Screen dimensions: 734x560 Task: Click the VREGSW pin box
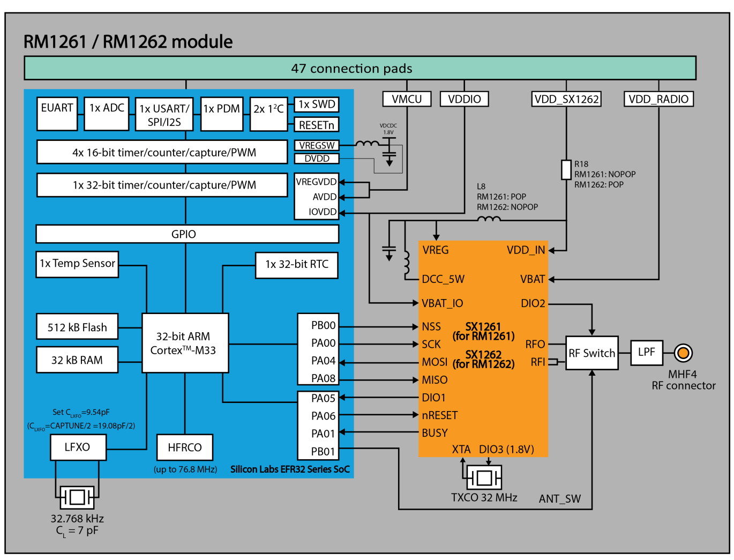[x=317, y=145]
